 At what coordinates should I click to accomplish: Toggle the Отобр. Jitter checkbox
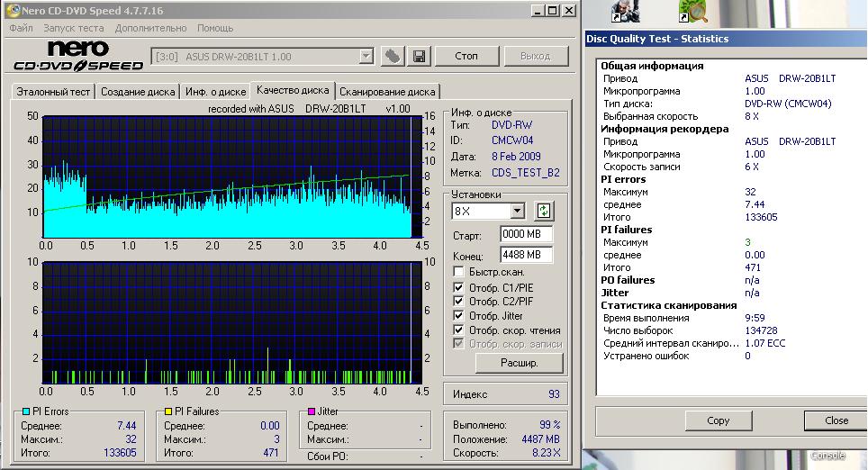coord(459,316)
